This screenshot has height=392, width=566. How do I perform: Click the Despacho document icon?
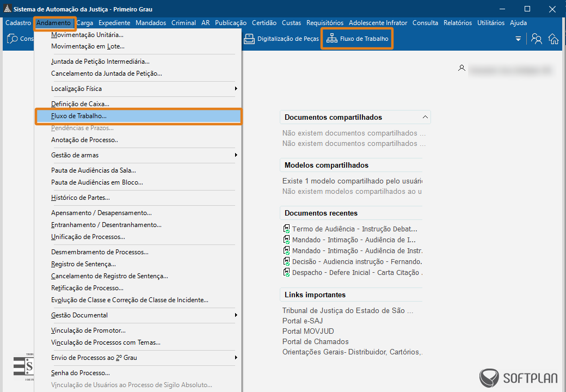coord(287,272)
